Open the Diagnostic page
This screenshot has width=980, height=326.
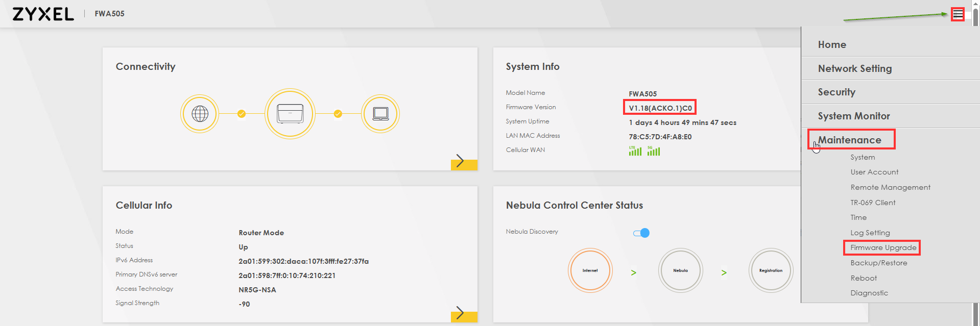coord(869,293)
